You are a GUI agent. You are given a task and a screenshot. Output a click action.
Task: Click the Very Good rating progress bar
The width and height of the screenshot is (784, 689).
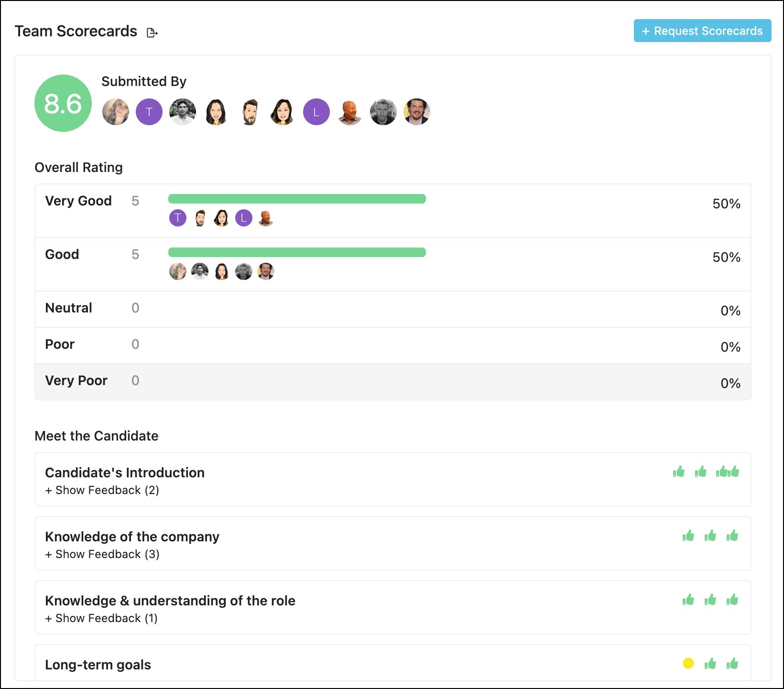pos(296,199)
